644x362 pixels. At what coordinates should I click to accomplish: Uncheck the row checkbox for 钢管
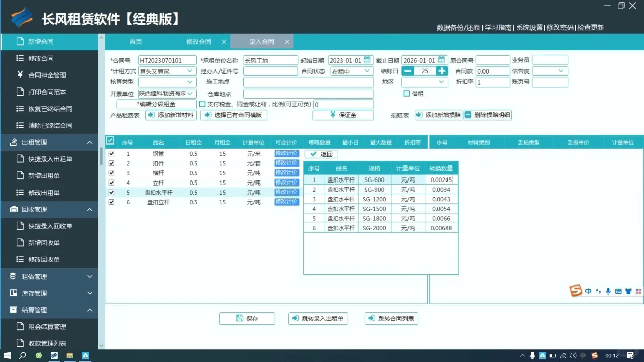[111, 153]
